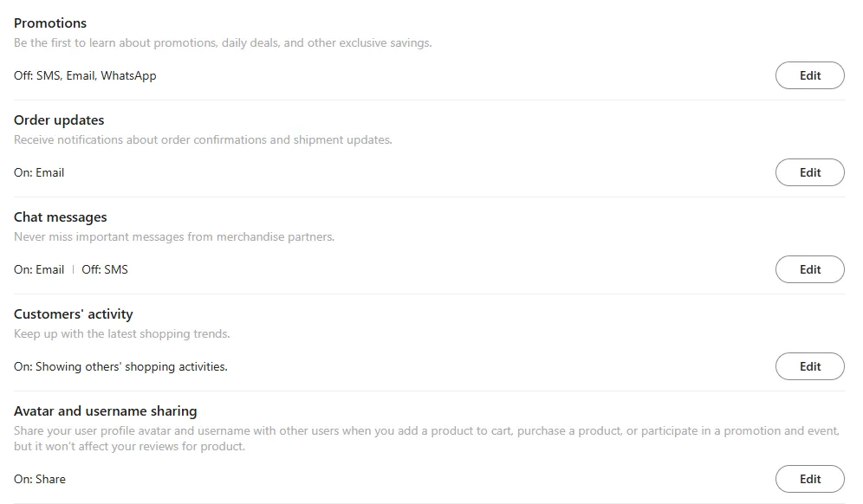Click Avatar and username sharing heading

[x=106, y=411]
